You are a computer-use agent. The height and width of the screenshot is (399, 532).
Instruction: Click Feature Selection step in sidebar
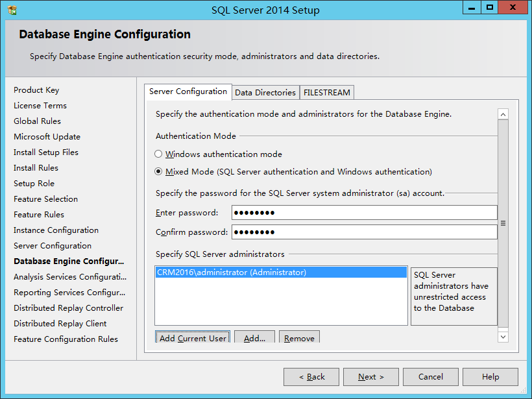click(x=46, y=199)
